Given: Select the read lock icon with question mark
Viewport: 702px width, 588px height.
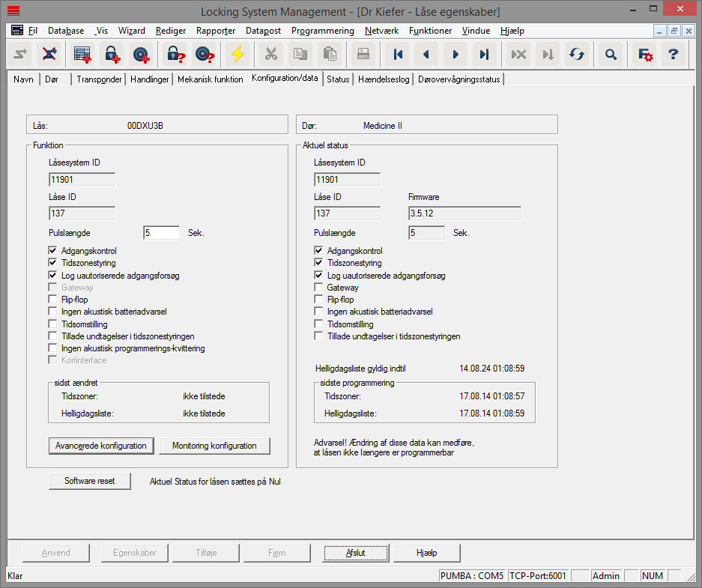Looking at the screenshot, I should click(175, 54).
